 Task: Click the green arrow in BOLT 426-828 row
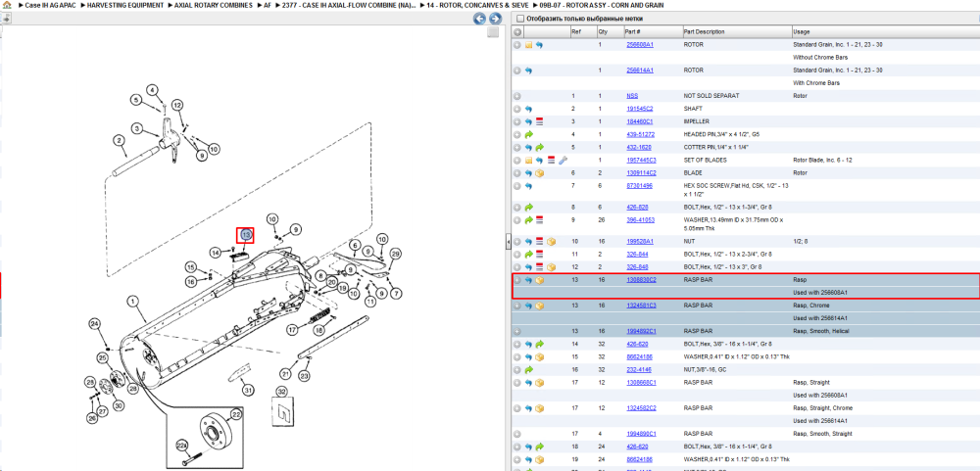click(x=528, y=207)
